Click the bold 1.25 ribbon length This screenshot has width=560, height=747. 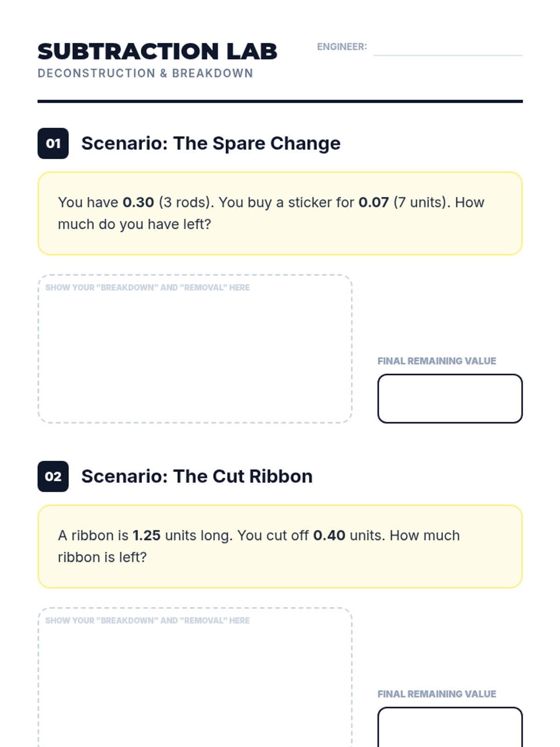(147, 535)
